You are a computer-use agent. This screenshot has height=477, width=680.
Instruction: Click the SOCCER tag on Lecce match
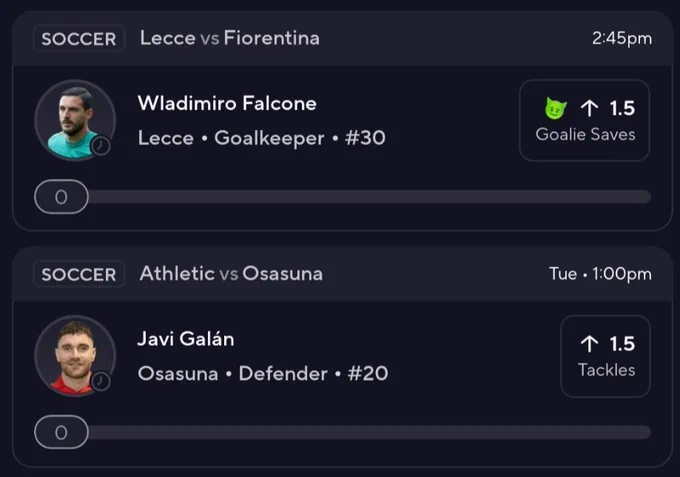coord(79,39)
